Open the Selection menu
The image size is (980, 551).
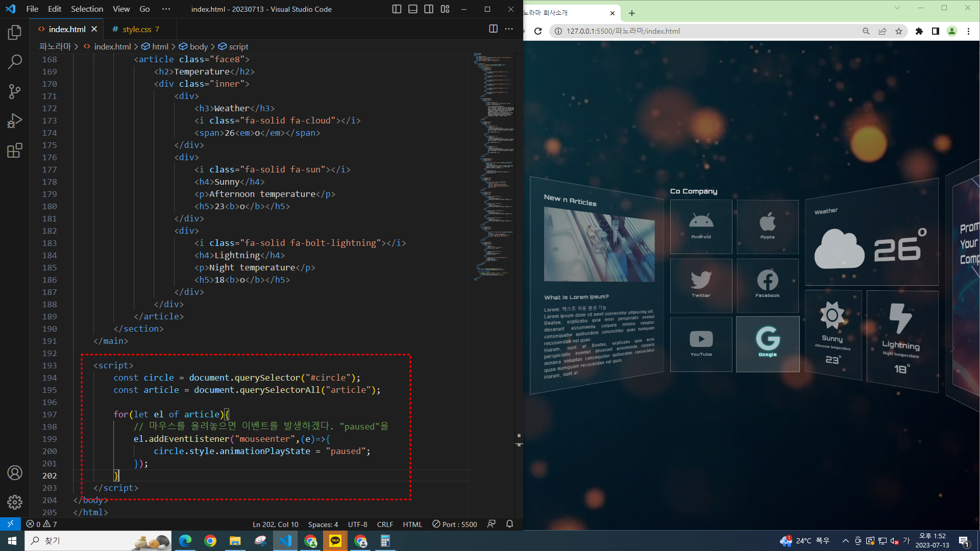coord(87,9)
